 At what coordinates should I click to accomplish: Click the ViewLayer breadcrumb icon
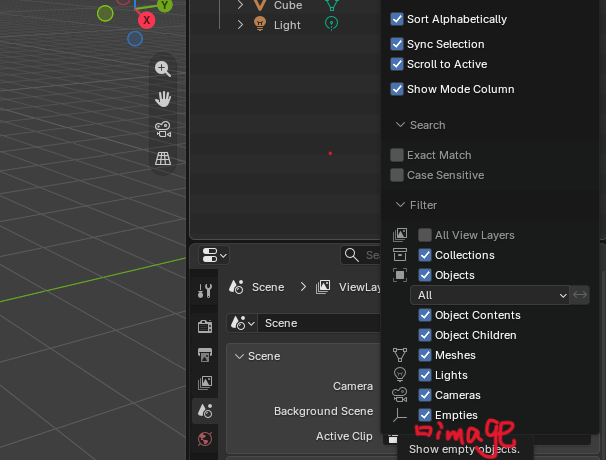pyautogui.click(x=323, y=287)
